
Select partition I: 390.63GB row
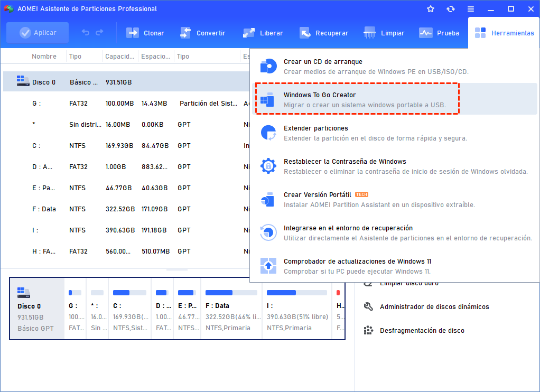point(126,230)
